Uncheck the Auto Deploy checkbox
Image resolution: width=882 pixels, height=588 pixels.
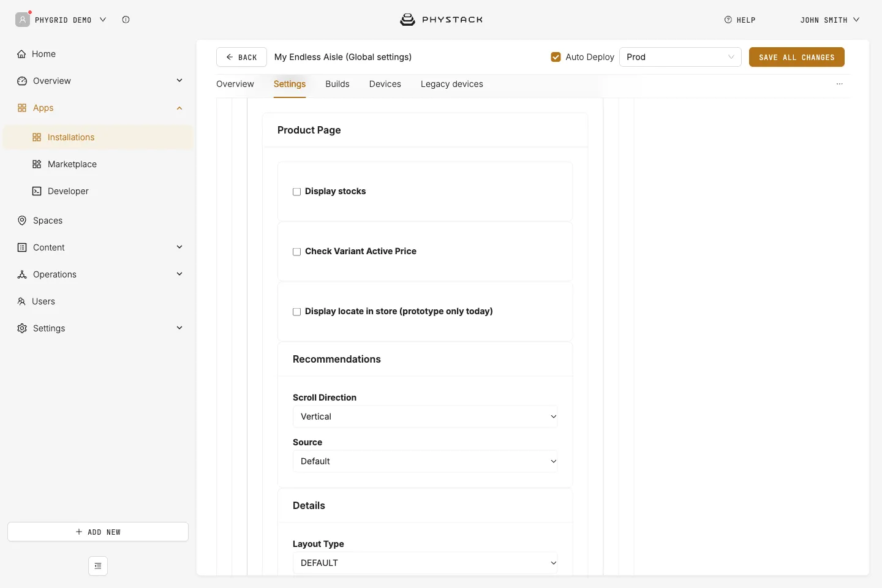coord(556,57)
